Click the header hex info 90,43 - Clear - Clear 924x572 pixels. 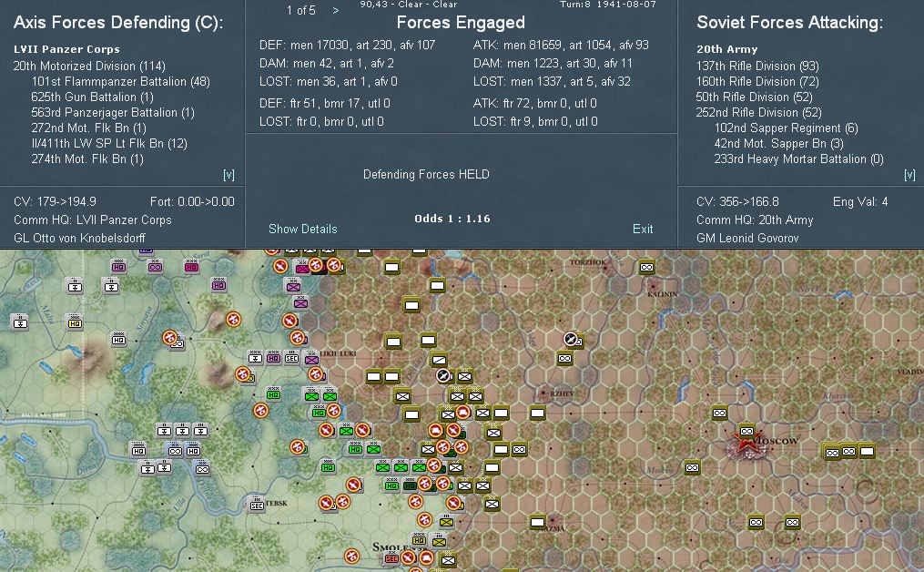(409, 5)
